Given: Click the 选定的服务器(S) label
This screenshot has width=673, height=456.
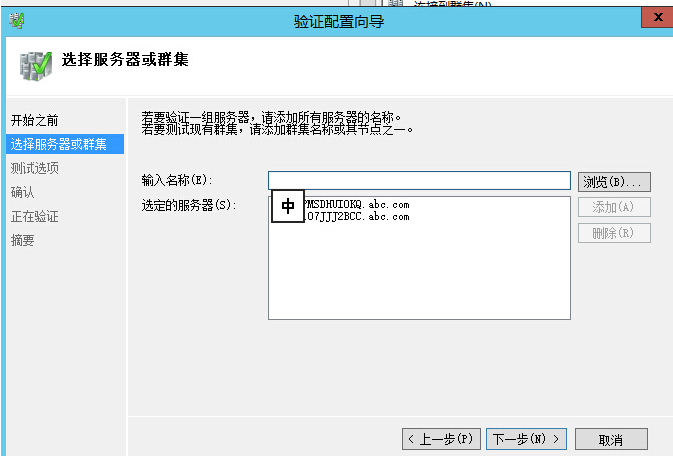Looking at the screenshot, I should [189, 205].
